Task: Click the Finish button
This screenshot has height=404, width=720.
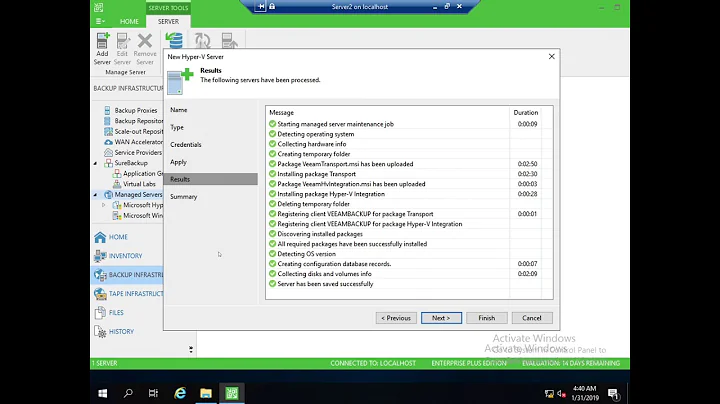Action: click(487, 318)
